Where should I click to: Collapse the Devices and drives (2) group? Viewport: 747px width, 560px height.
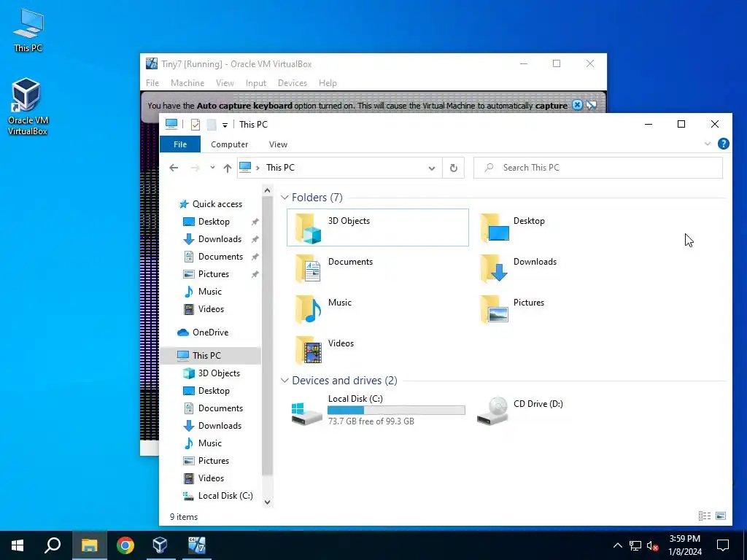[285, 381]
